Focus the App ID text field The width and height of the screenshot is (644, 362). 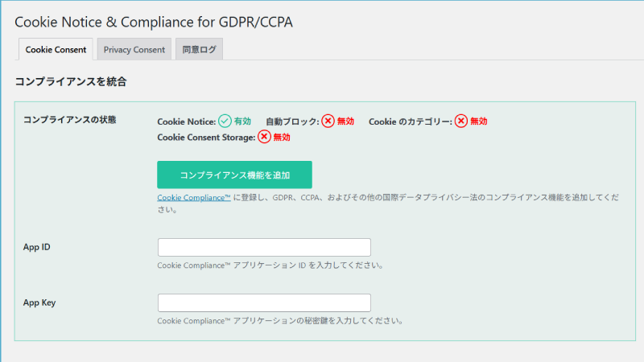point(264,247)
